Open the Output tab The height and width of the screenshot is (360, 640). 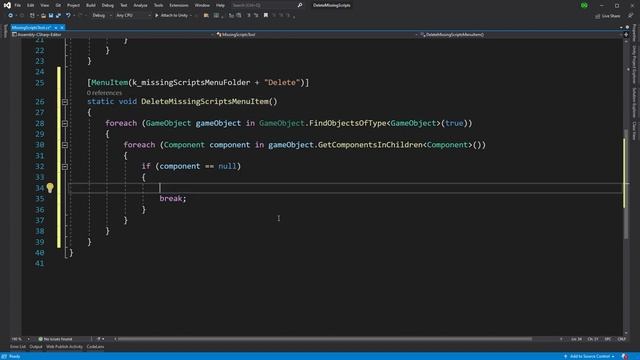tap(36, 347)
